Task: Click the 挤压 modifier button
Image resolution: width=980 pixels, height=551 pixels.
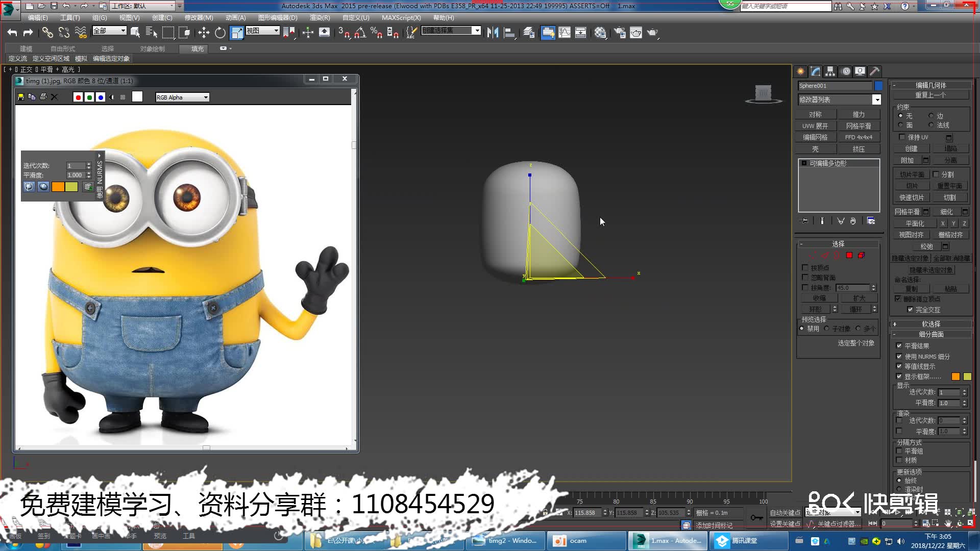Action: point(859,149)
